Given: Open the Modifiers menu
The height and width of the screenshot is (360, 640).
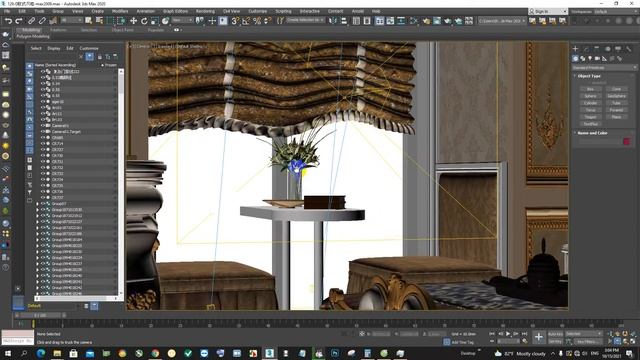Looking at the screenshot, I should click(120, 11).
